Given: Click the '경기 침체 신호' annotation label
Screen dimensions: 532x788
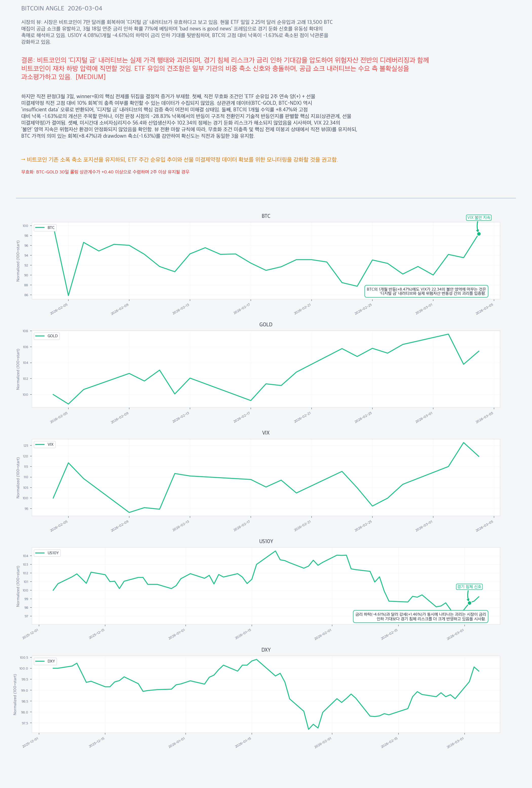Looking at the screenshot, I should [469, 587].
